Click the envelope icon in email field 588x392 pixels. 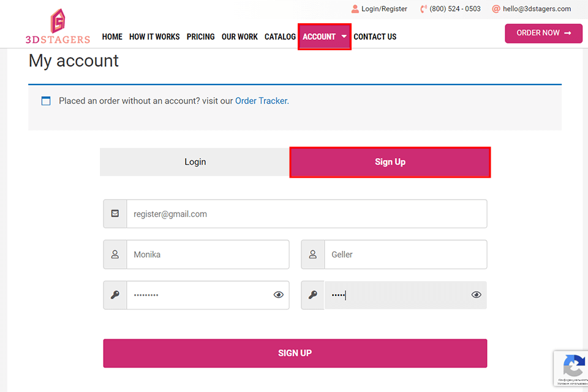[x=115, y=214]
